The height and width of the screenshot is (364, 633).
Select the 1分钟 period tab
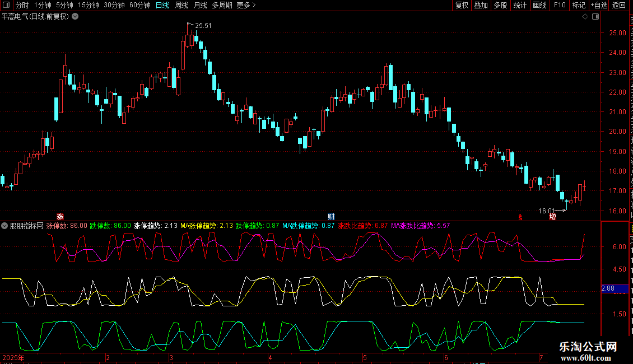[43, 5]
